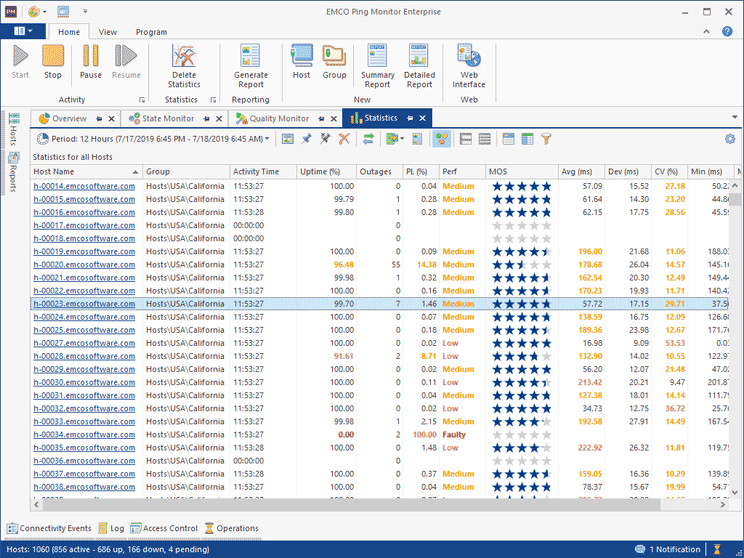Image resolution: width=744 pixels, height=558 pixels.
Task: Click the pin icon in the Statistics toolbar
Action: click(x=307, y=139)
